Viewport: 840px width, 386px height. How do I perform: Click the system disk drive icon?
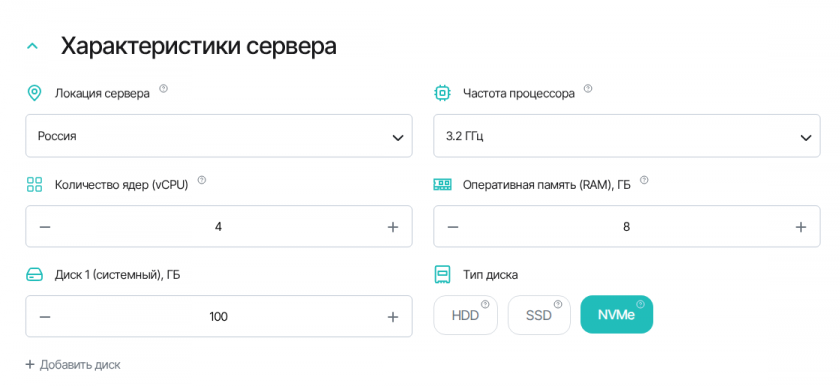[34, 275]
